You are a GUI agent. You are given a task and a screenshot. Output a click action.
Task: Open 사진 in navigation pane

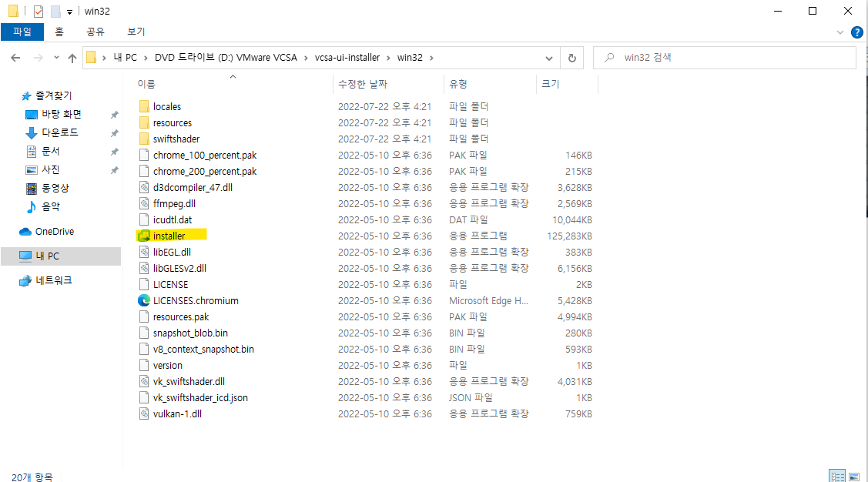coord(50,169)
